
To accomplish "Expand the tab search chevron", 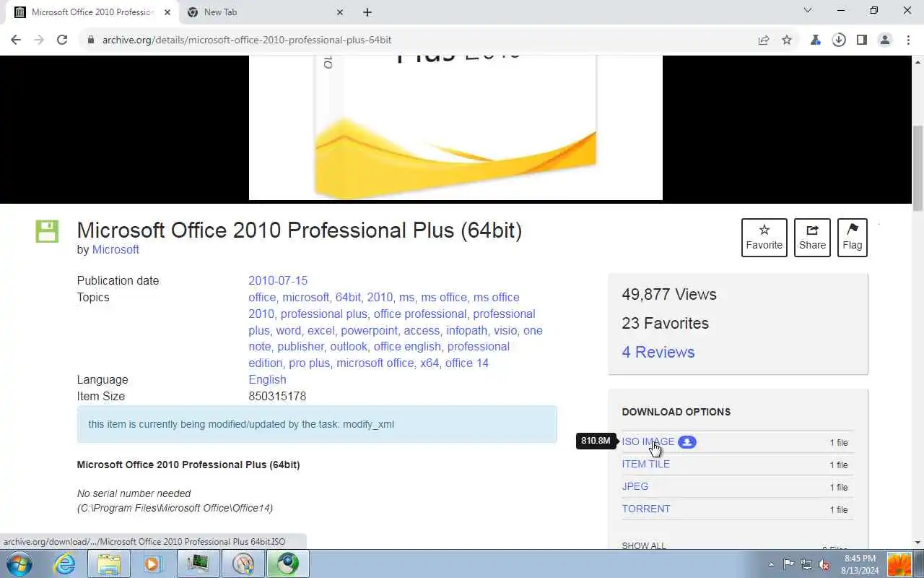I will pyautogui.click(x=808, y=11).
